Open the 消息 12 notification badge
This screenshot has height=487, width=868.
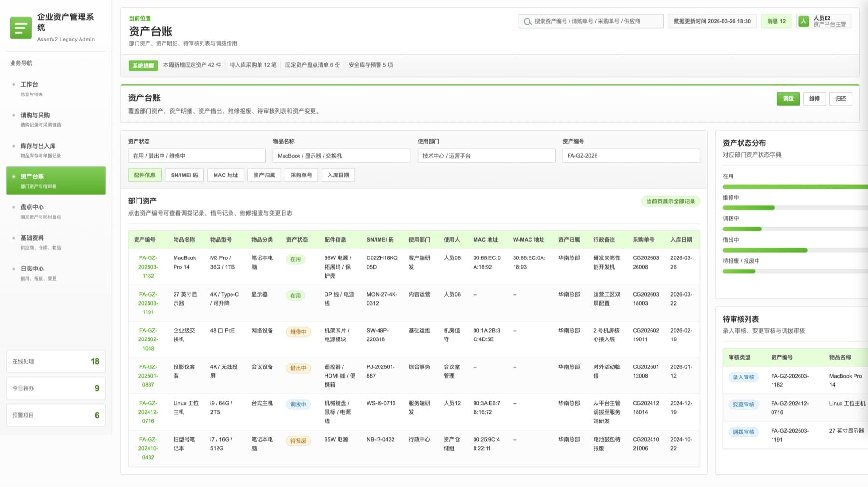[776, 21]
